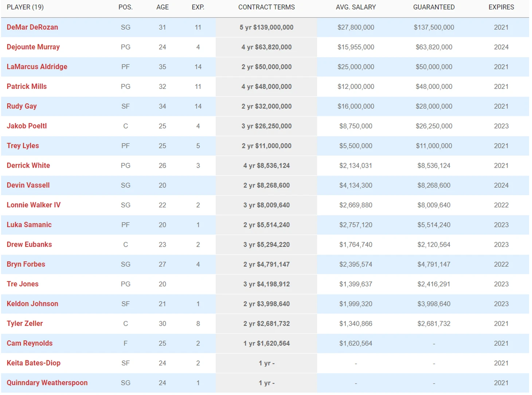This screenshot has height=395, width=532.
Task: Select the $1,340,866 average salary value
Action: tap(356, 323)
